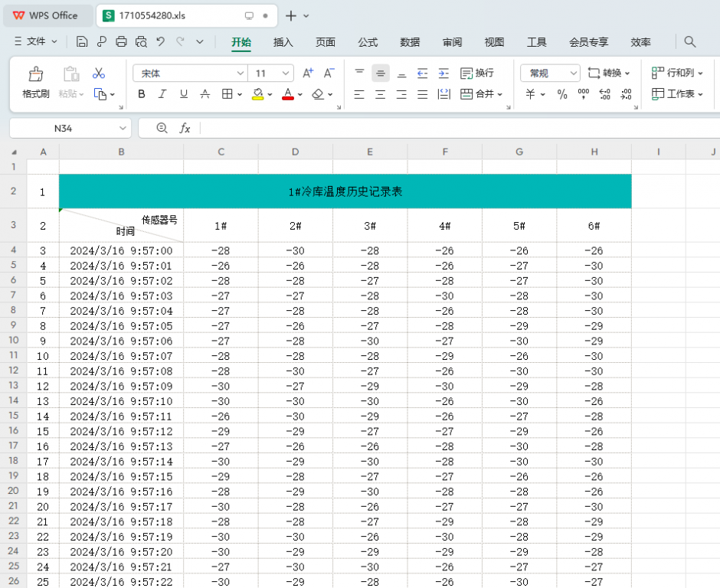Open the Name Box N34 dropdown arrow
The height and width of the screenshot is (588, 720).
[x=123, y=128]
